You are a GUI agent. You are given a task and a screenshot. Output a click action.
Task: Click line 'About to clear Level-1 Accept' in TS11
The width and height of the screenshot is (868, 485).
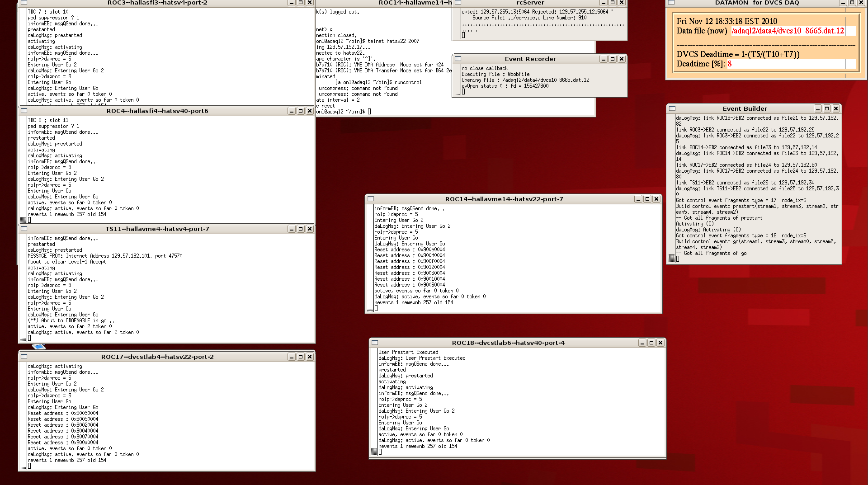(67, 262)
